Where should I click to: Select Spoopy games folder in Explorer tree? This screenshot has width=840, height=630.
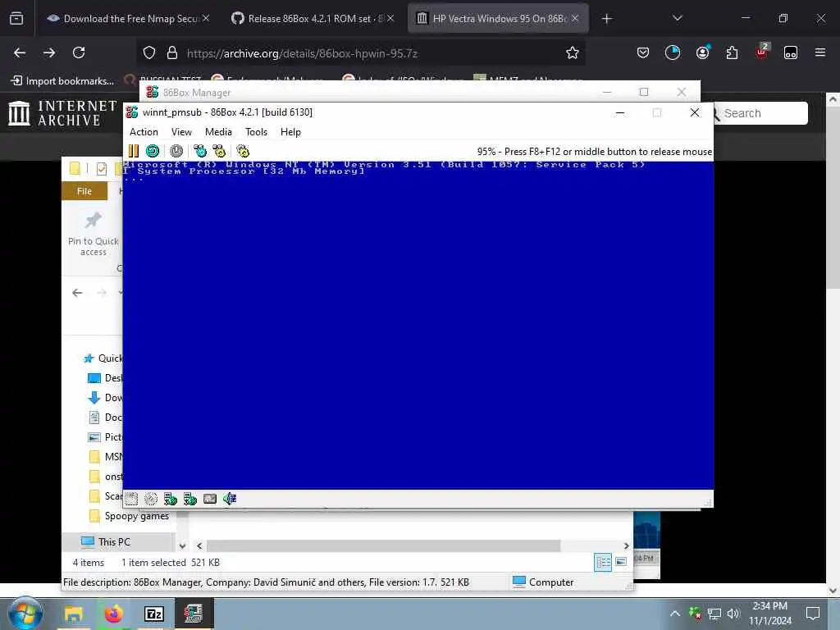130,516
